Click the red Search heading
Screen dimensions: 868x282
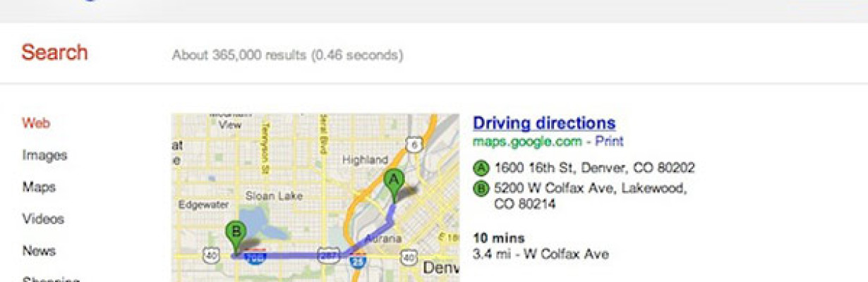point(54,52)
